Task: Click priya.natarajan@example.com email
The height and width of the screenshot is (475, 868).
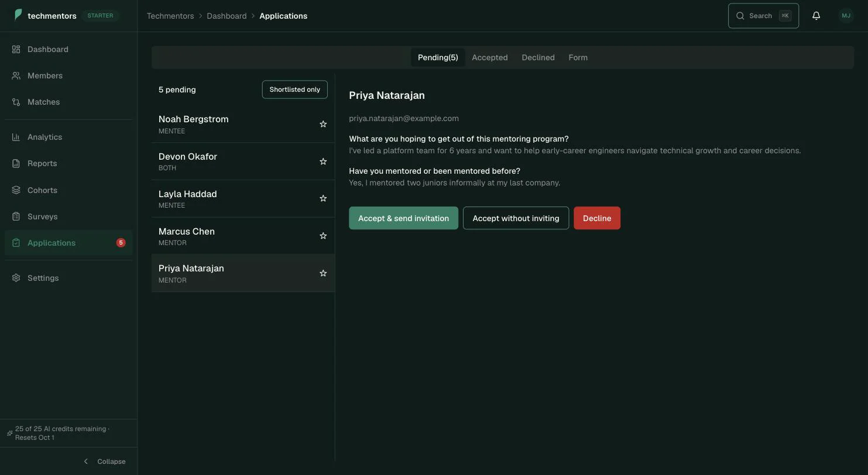Action: pos(404,118)
